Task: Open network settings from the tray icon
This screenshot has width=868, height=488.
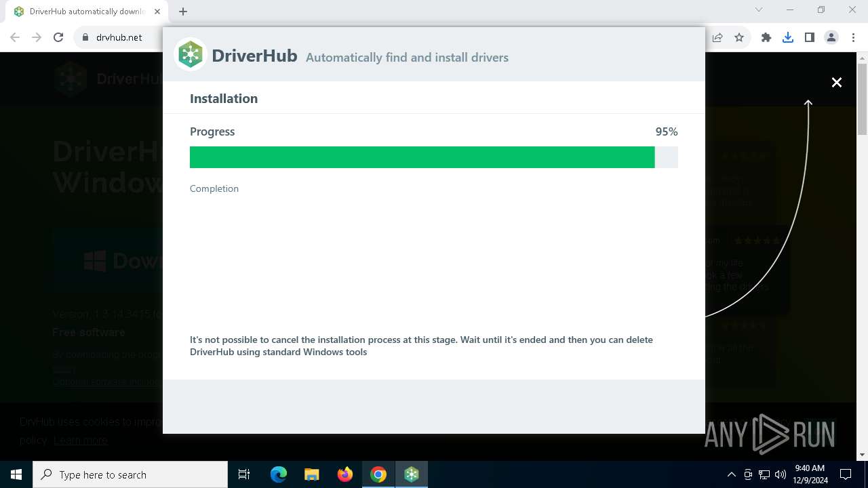Action: (x=764, y=474)
